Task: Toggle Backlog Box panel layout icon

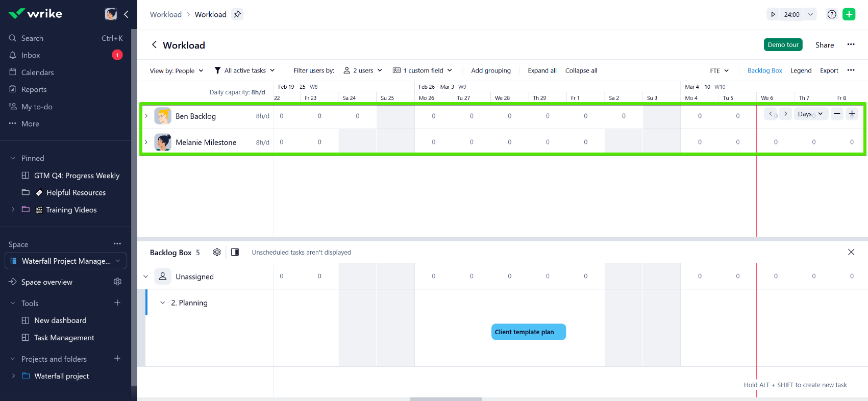Action: pyautogui.click(x=235, y=252)
